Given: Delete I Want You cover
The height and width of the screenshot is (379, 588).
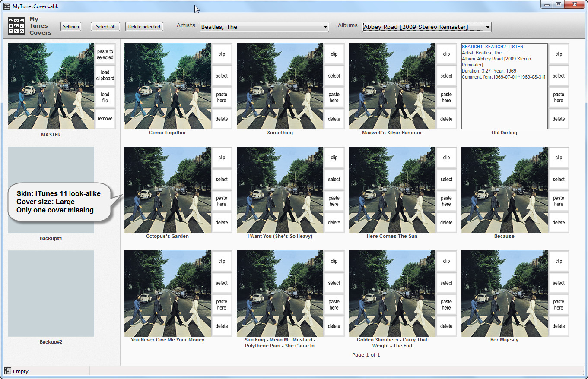Looking at the screenshot, I should [334, 222].
